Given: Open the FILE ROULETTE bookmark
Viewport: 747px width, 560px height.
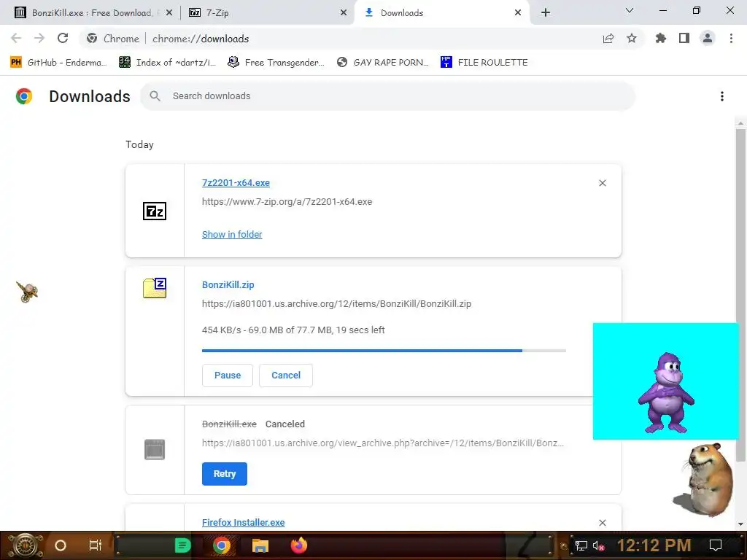Looking at the screenshot, I should pos(484,63).
